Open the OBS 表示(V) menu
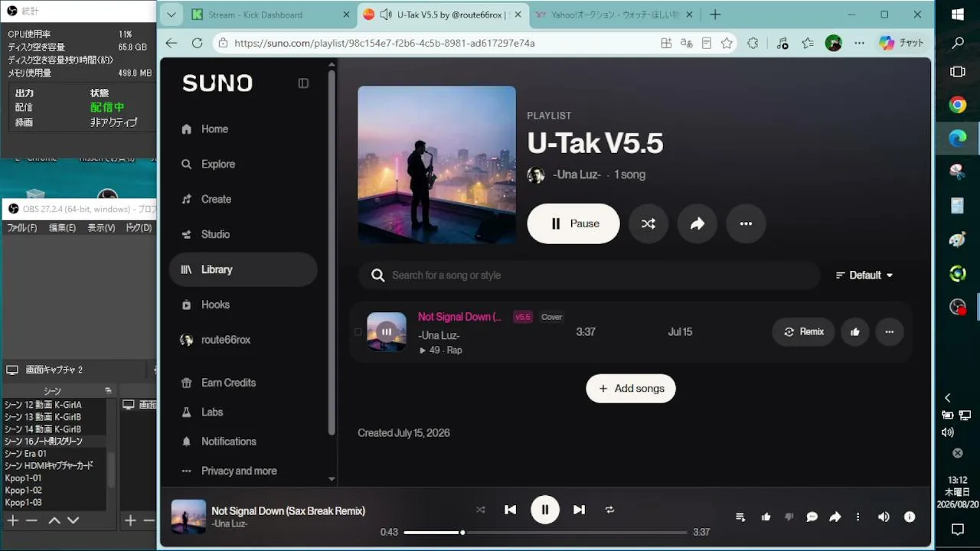The height and width of the screenshot is (551, 980). (101, 228)
